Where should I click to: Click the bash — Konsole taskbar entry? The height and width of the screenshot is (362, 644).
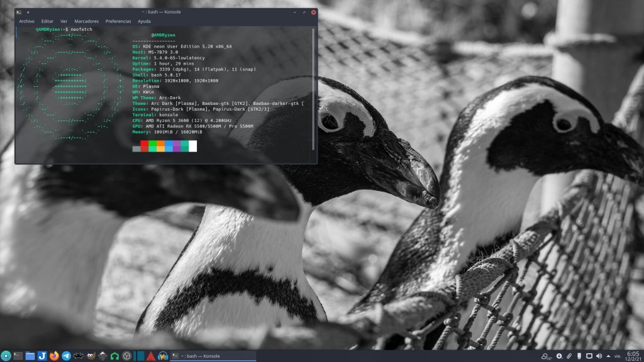pyautogui.click(x=213, y=356)
